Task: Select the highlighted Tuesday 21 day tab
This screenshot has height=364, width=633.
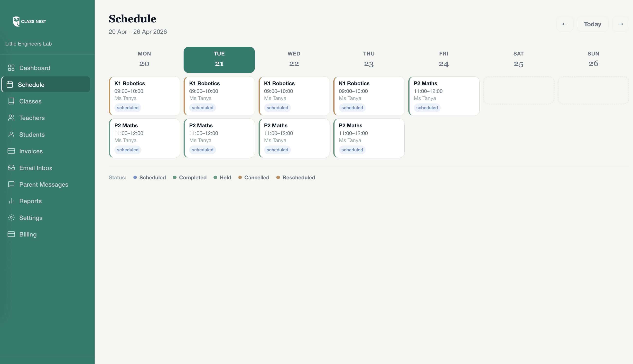Action: [219, 60]
